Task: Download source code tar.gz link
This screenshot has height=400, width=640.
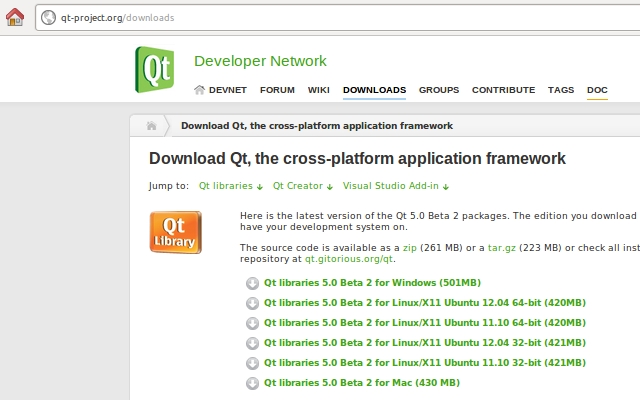Action: (502, 248)
